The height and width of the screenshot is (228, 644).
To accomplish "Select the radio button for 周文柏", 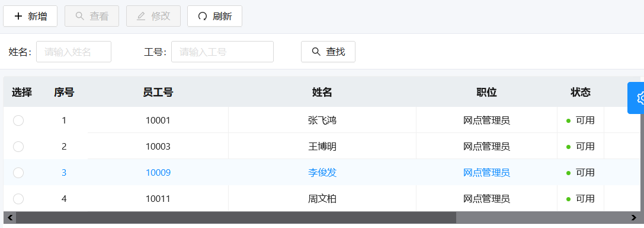I will (18, 199).
